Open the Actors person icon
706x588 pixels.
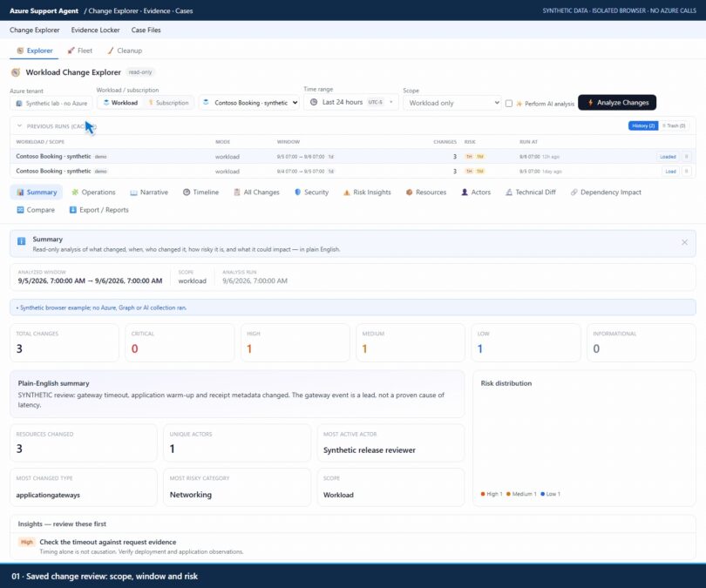click(x=465, y=193)
